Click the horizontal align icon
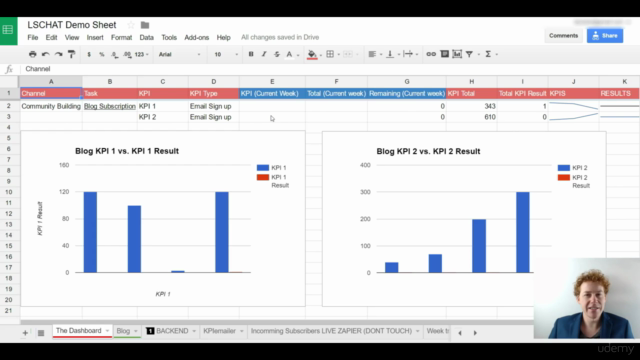 [372, 54]
